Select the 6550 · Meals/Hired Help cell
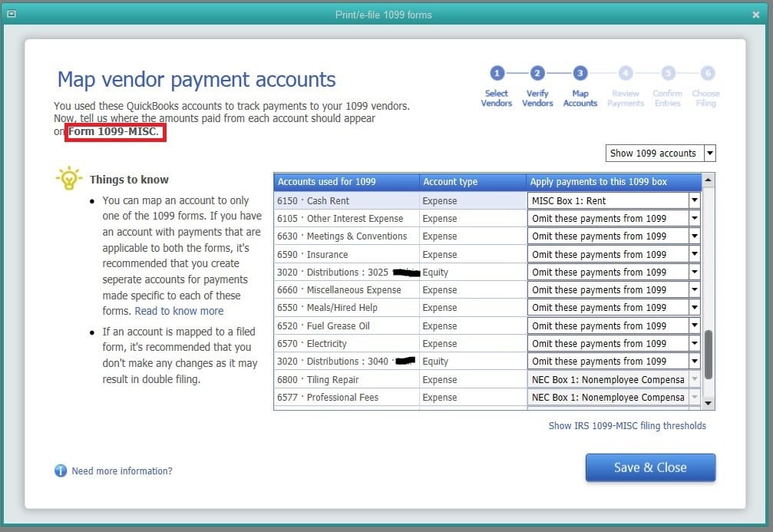Screen dimensions: 773x532 346,308
